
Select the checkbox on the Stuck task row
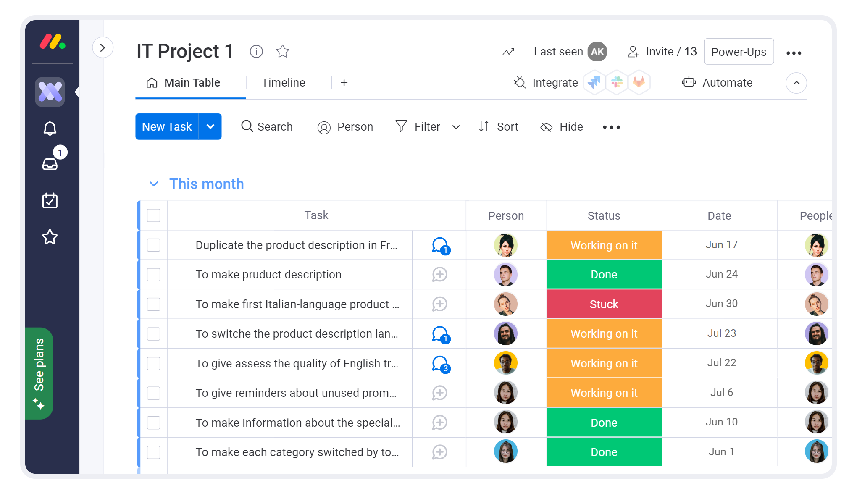click(x=153, y=304)
